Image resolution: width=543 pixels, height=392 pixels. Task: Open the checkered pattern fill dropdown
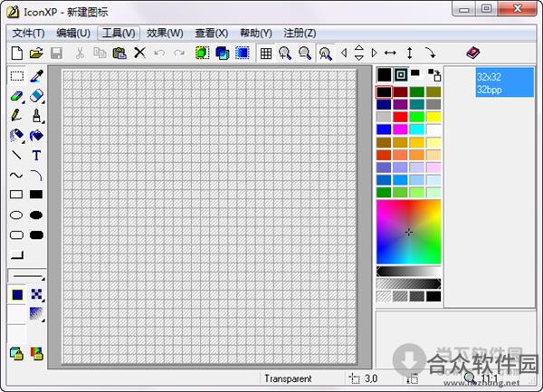[36, 294]
